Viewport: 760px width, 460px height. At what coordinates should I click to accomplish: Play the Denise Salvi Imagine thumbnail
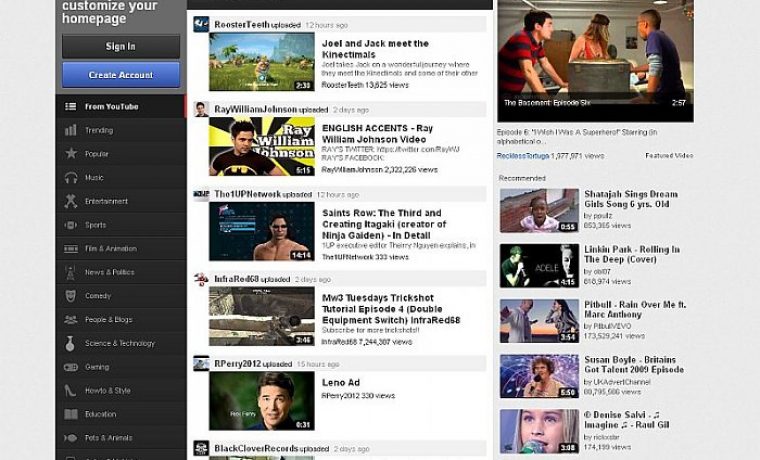coord(539,431)
